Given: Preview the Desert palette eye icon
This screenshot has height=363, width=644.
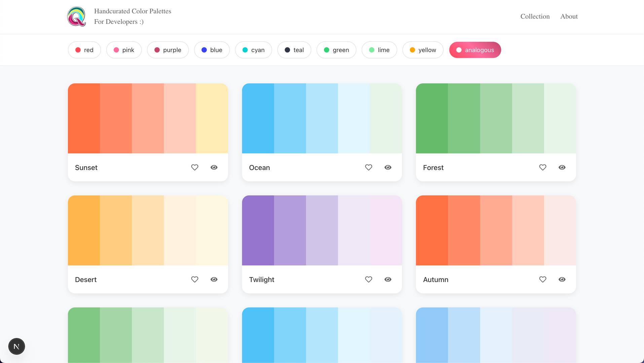Looking at the screenshot, I should click(214, 279).
